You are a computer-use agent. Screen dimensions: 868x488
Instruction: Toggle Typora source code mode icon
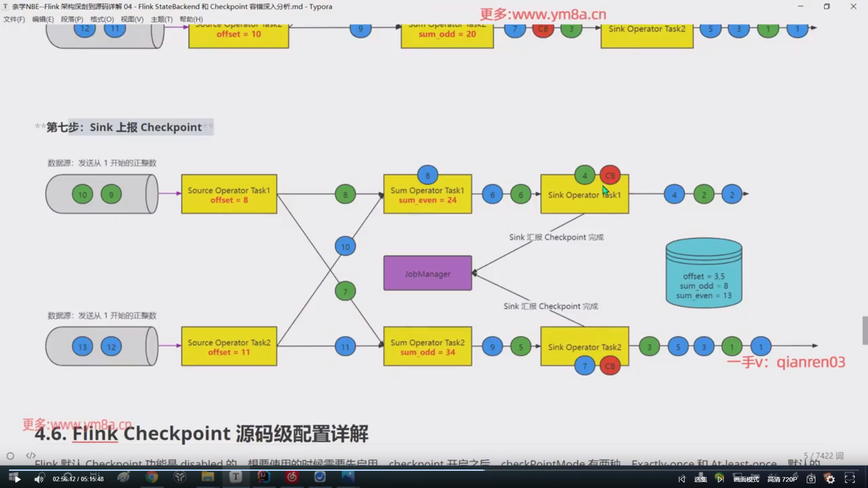click(31, 455)
